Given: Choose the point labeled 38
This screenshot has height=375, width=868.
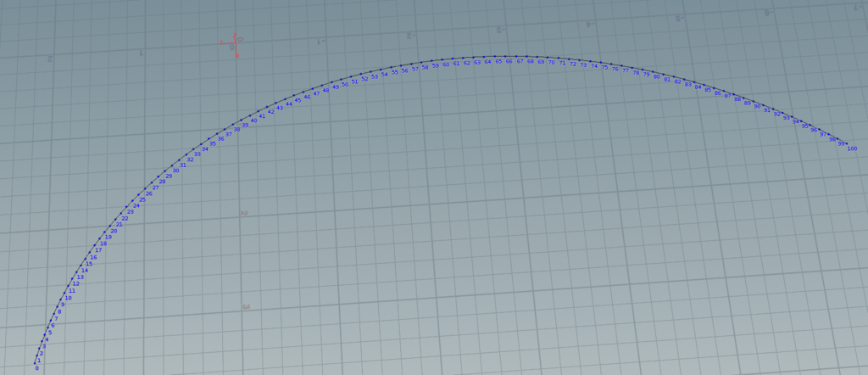Looking at the screenshot, I should 237,130.
